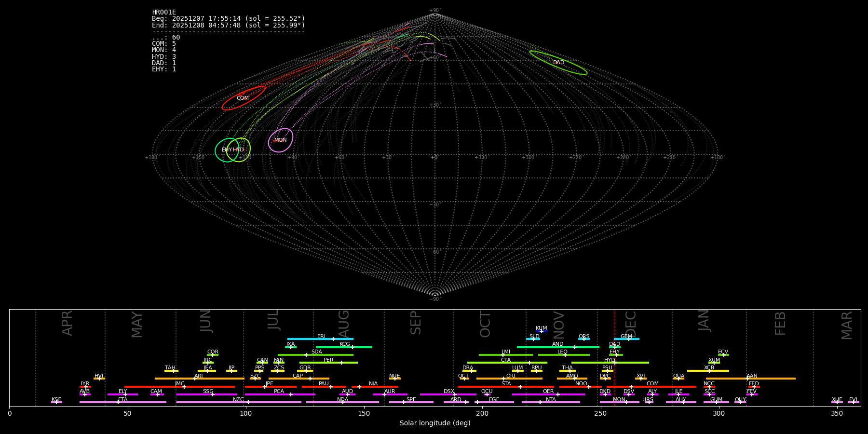868x434 pixels.
Task: Click the DEC month label in timeline
Action: point(631,323)
